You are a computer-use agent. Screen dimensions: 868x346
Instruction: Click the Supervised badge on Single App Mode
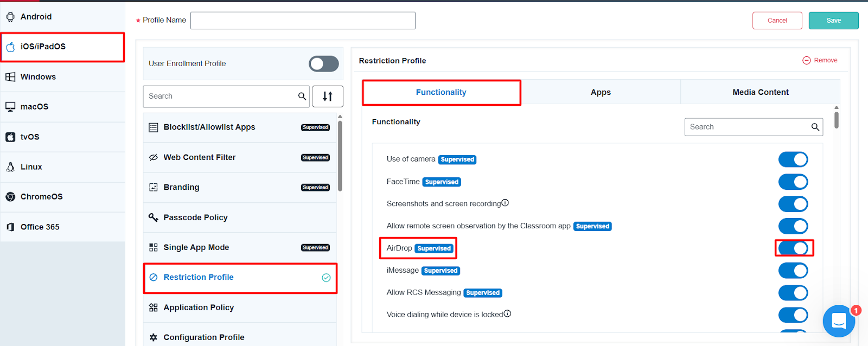coord(315,248)
